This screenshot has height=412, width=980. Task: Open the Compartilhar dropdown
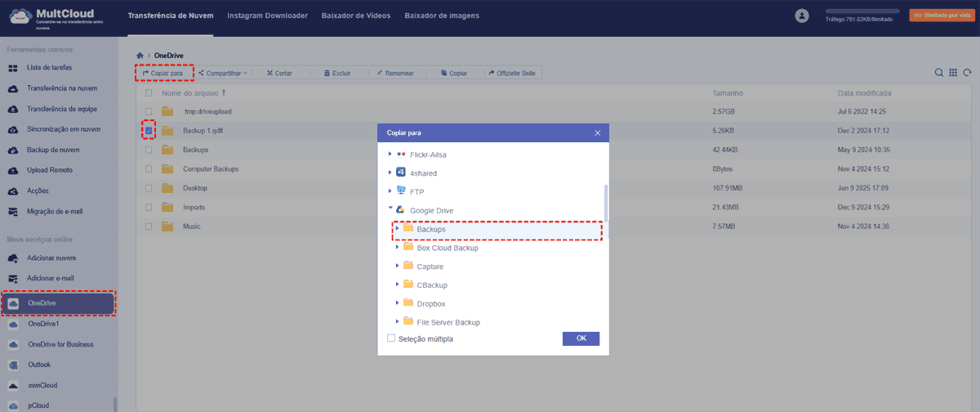pos(223,73)
